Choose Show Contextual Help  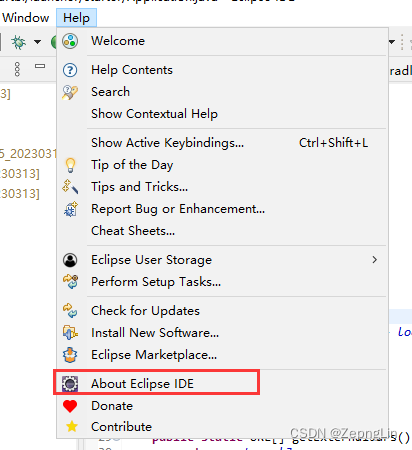pos(222,114)
